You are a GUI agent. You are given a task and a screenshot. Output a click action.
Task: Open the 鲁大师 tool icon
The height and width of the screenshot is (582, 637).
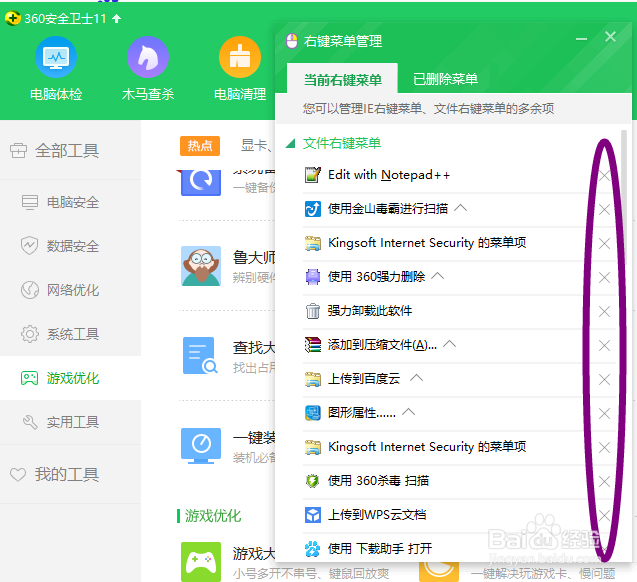click(201, 266)
